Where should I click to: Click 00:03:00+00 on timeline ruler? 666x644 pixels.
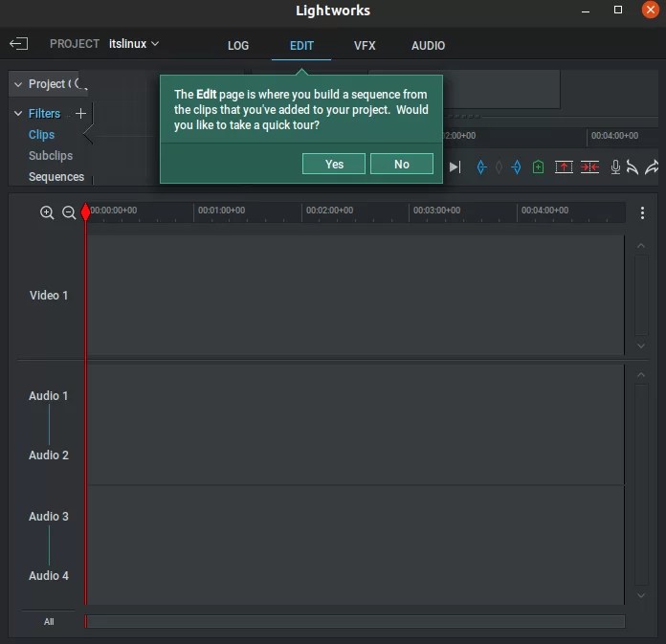436,211
